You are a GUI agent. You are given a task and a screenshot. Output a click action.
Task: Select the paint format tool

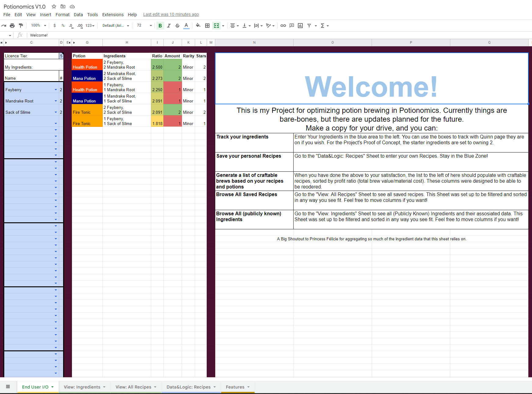[21, 26]
